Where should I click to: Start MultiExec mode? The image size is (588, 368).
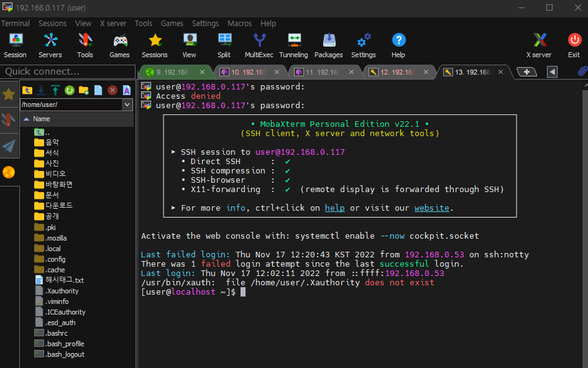(259, 45)
